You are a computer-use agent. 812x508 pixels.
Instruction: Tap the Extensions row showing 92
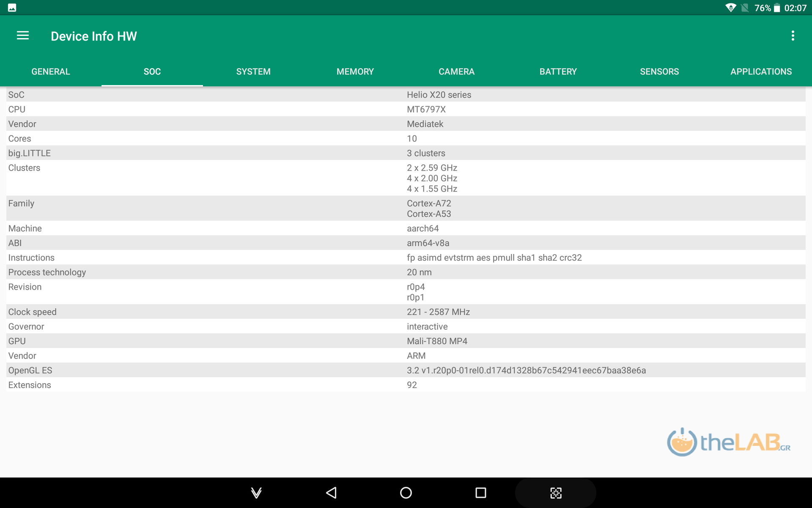click(x=406, y=385)
